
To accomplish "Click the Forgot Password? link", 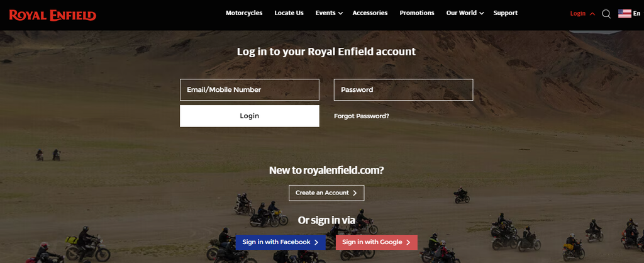I will pyautogui.click(x=362, y=116).
